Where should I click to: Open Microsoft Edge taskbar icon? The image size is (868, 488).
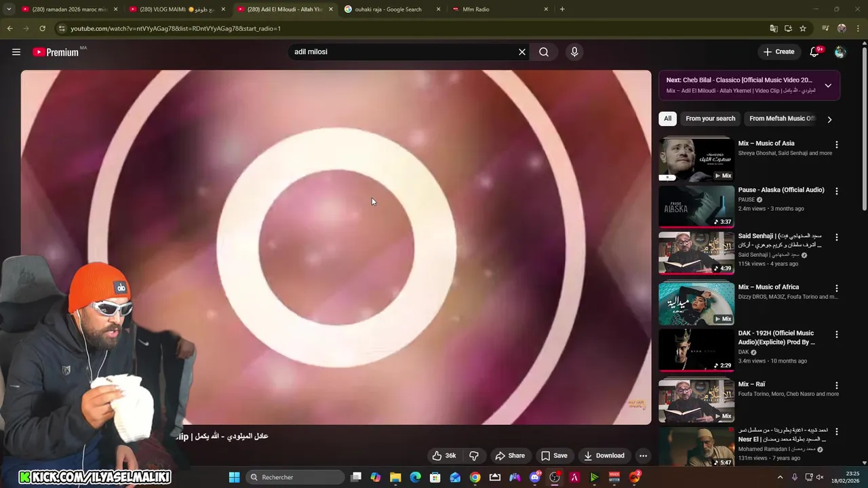(x=416, y=477)
